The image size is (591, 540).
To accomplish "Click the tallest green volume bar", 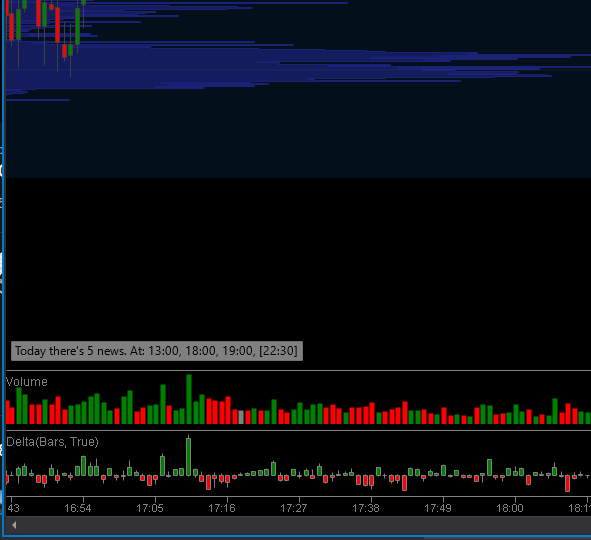I will click(189, 399).
